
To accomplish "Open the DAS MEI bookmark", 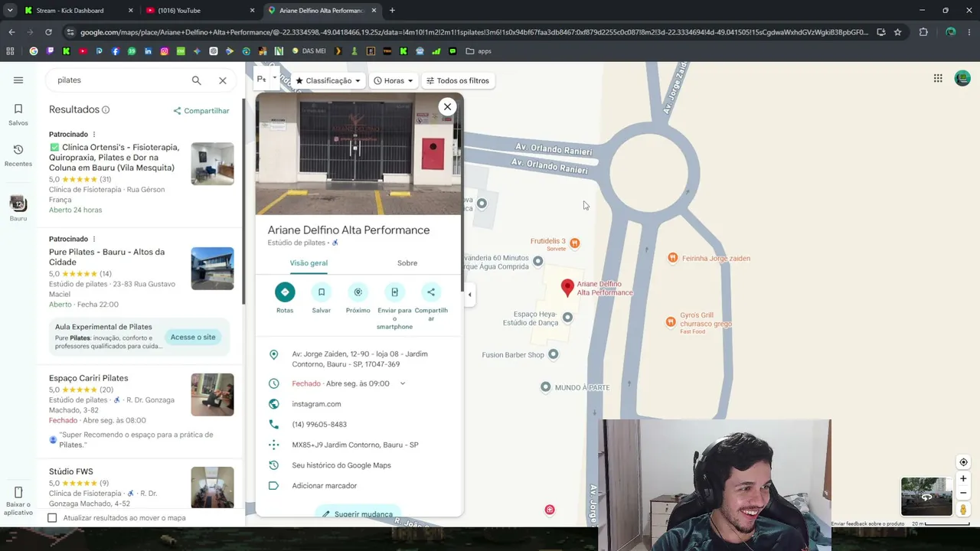I will [x=309, y=51].
